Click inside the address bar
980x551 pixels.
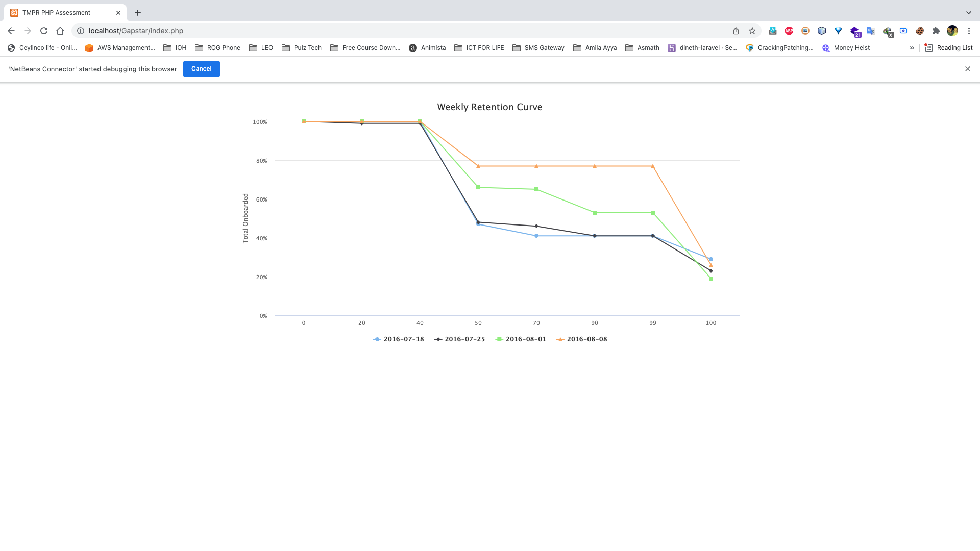306,31
